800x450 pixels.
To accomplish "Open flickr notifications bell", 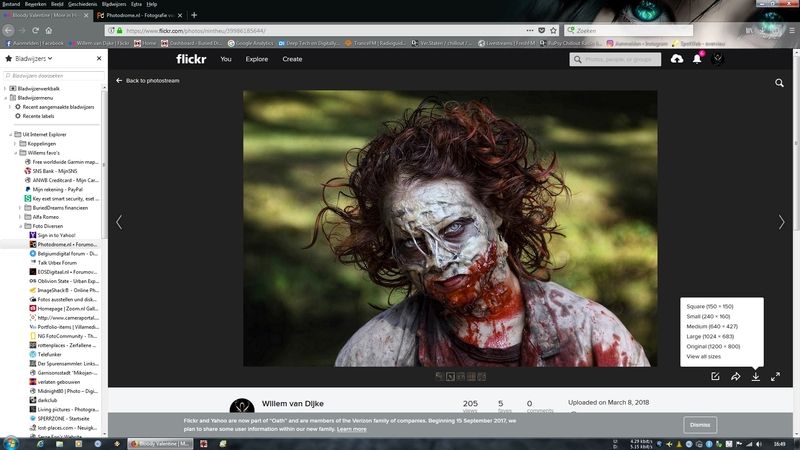I will 697,59.
